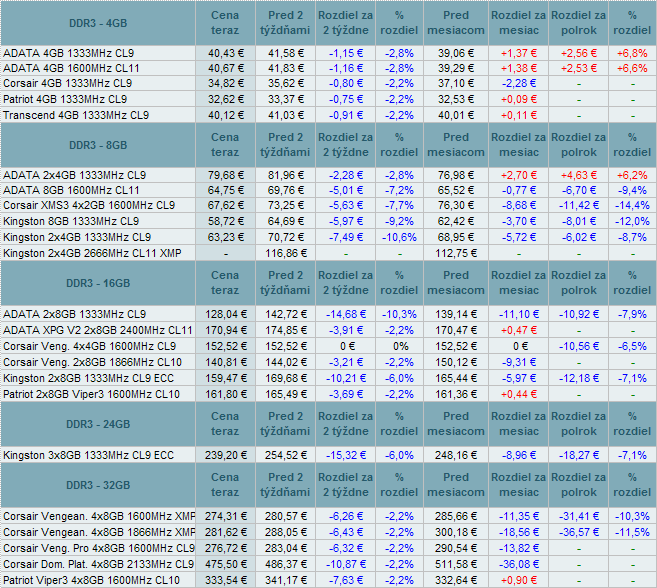657x588 pixels.
Task: Click ADATA XPG V2 2x8GB 2400MHz CL11 name
Action: [98, 330]
